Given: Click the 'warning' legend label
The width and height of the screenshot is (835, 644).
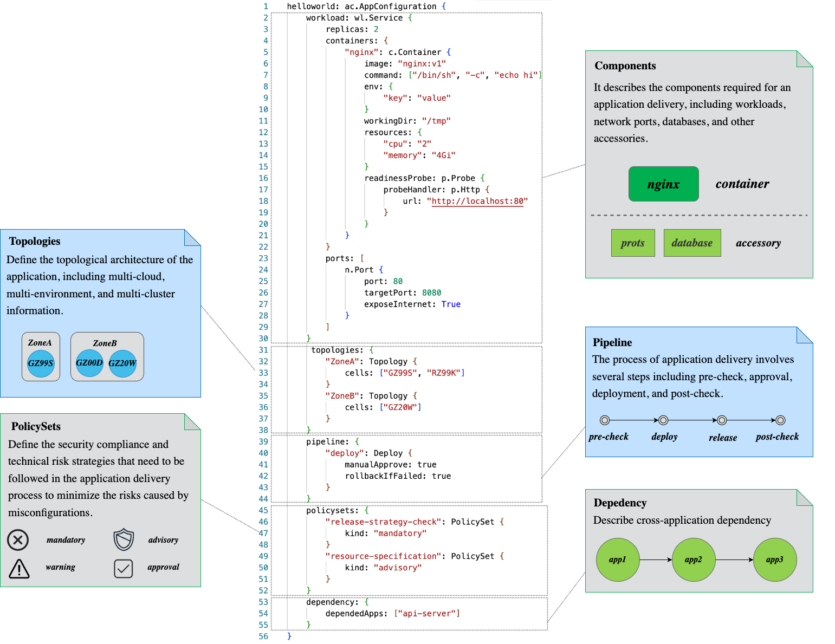Looking at the screenshot, I should coord(60,567).
